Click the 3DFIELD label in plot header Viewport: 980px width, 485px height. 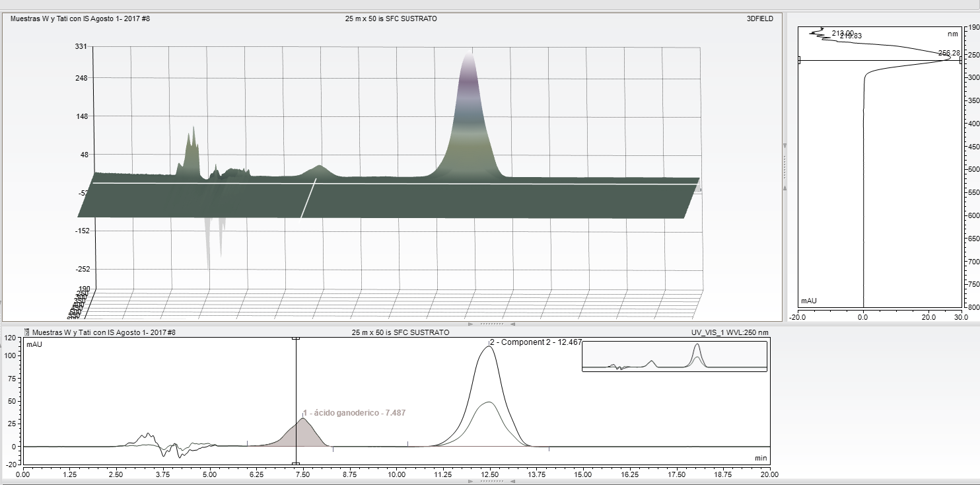[759, 19]
